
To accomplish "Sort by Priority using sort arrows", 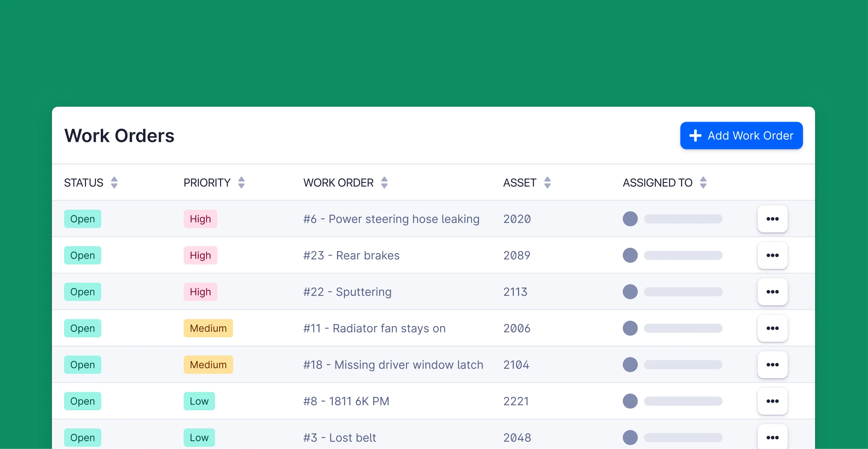I will coord(241,183).
